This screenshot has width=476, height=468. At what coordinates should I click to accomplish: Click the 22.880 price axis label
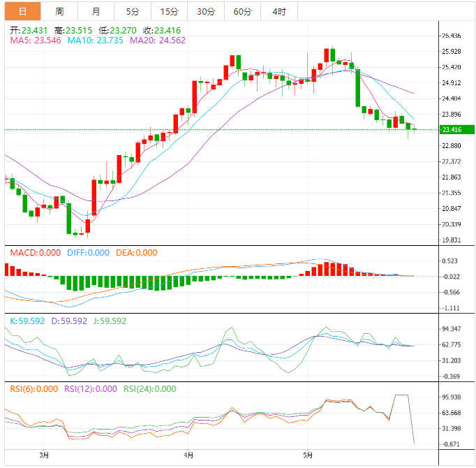coord(452,145)
